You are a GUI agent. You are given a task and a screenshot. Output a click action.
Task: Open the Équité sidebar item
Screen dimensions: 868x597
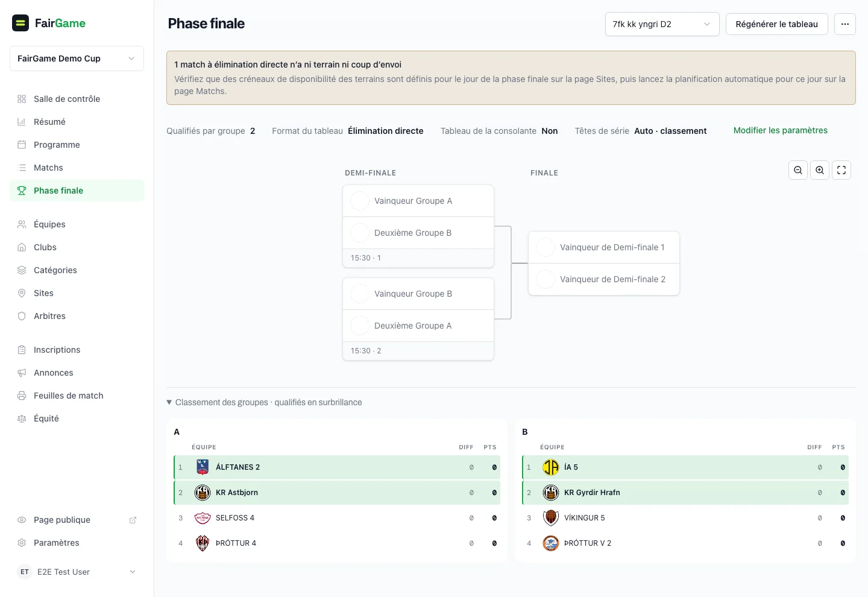[77, 419]
